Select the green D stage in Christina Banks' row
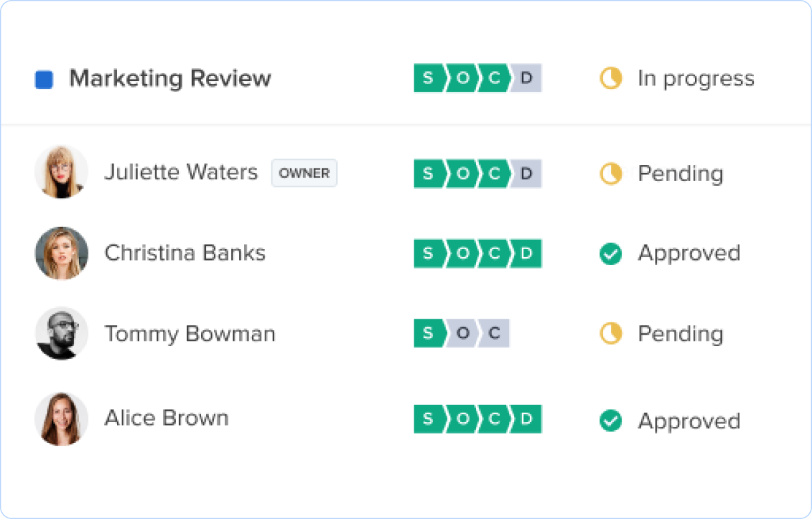 pyautogui.click(x=527, y=254)
